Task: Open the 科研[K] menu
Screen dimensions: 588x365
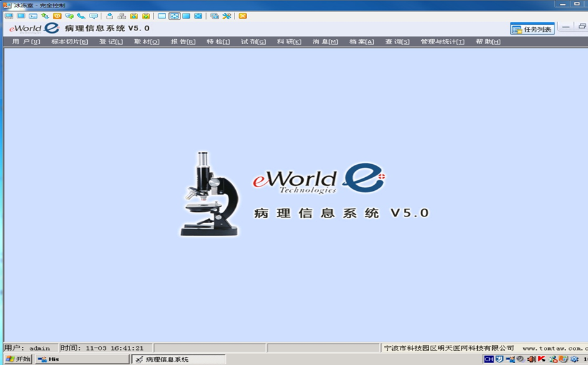Action: tap(289, 42)
